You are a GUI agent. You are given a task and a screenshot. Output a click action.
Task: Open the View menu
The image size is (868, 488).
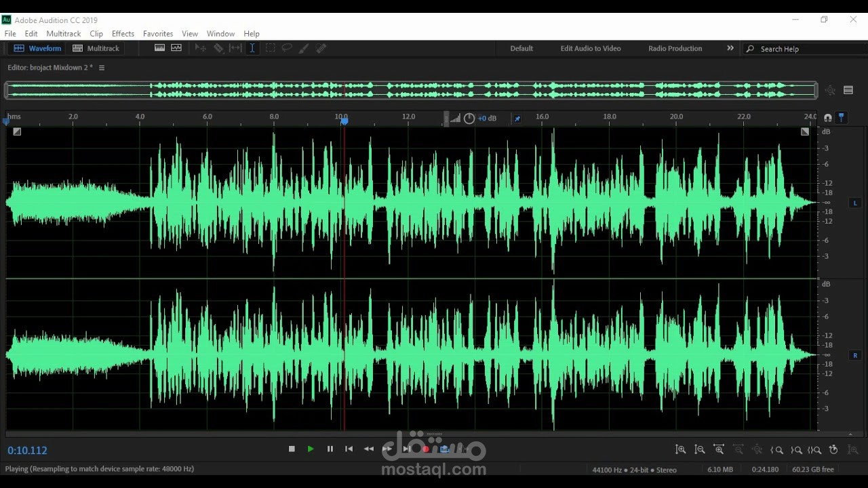pyautogui.click(x=190, y=34)
